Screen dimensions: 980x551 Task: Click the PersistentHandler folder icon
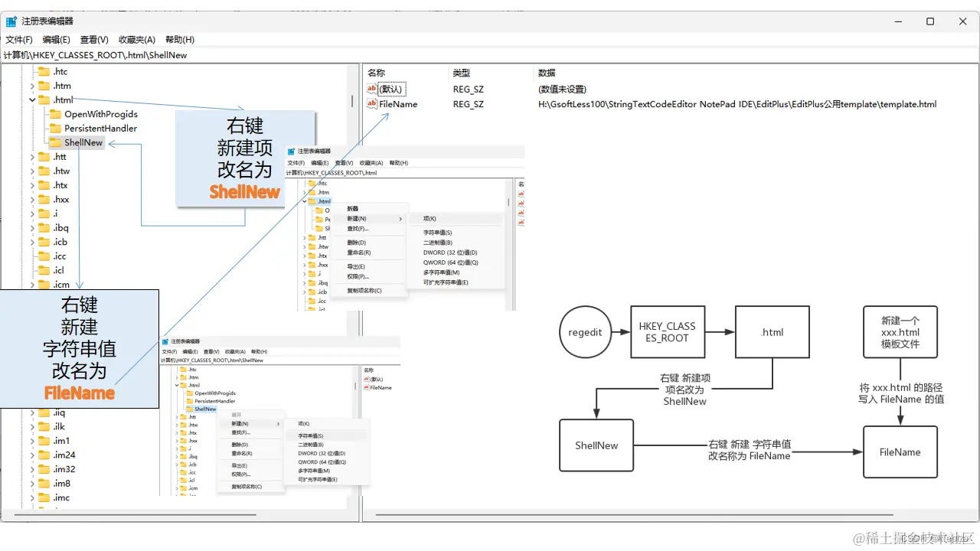click(55, 128)
